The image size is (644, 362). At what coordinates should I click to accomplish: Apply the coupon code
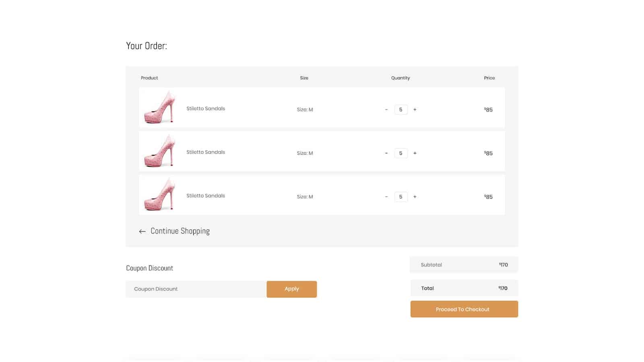(292, 289)
